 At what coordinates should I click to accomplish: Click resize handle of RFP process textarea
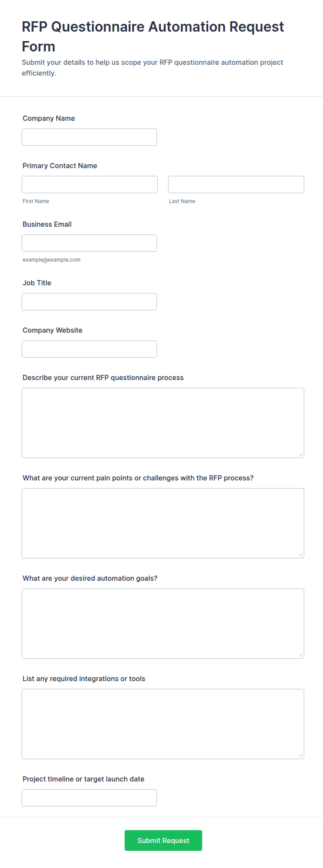(300, 454)
